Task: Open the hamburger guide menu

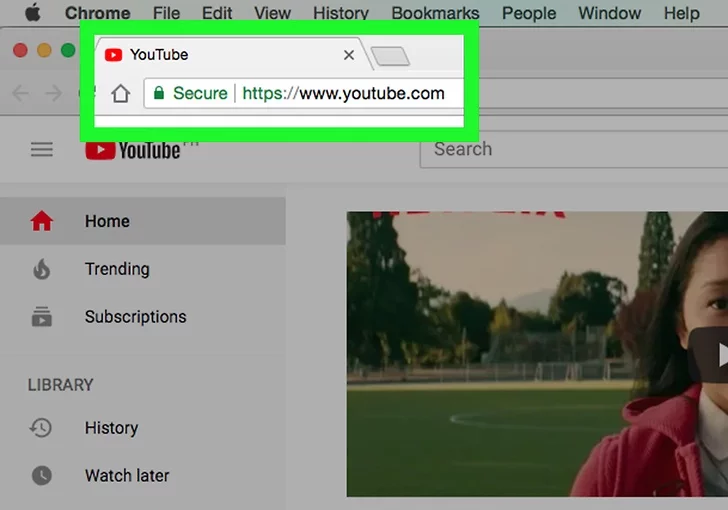Action: pos(41,149)
